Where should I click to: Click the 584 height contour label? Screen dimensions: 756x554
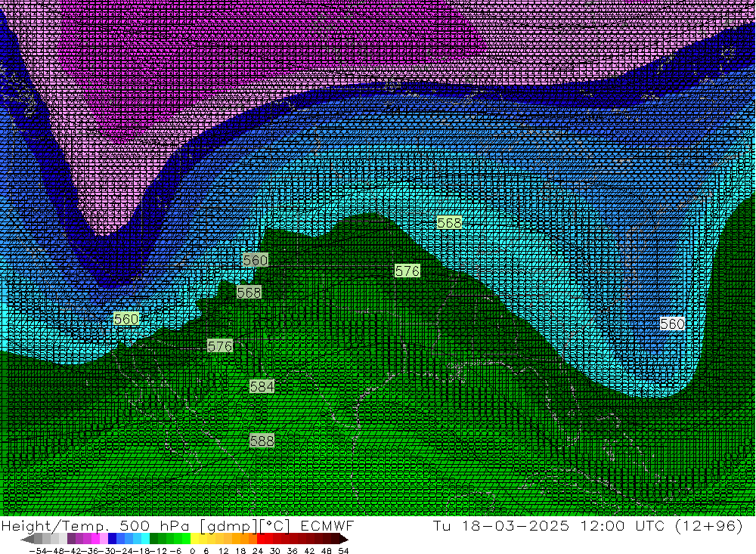pos(262,386)
